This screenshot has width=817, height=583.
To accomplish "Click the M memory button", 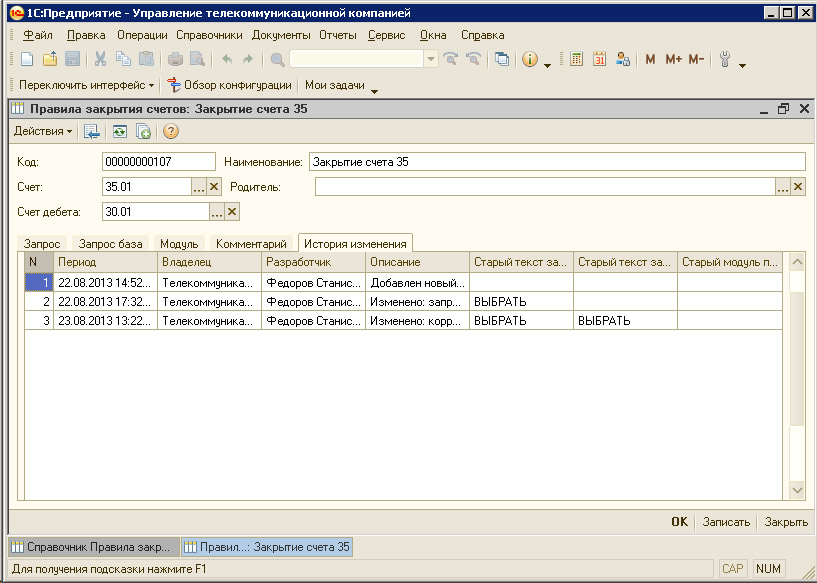I will (650, 59).
